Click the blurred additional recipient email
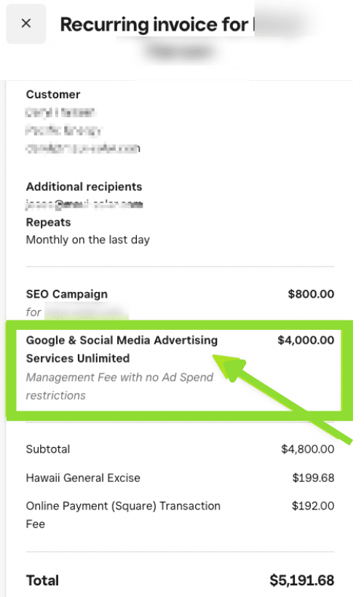 [84, 205]
